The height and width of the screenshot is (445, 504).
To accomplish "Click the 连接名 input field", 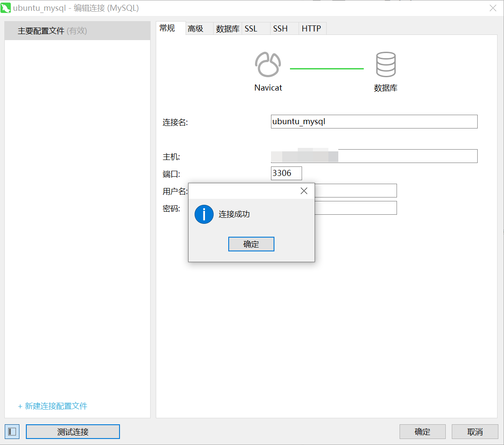I will pyautogui.click(x=374, y=122).
